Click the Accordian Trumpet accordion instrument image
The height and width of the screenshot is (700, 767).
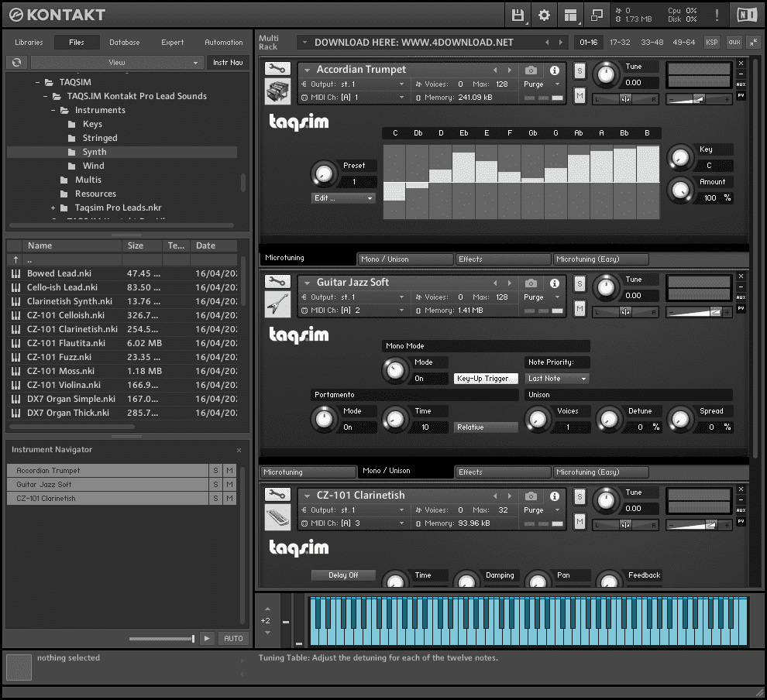(277, 91)
